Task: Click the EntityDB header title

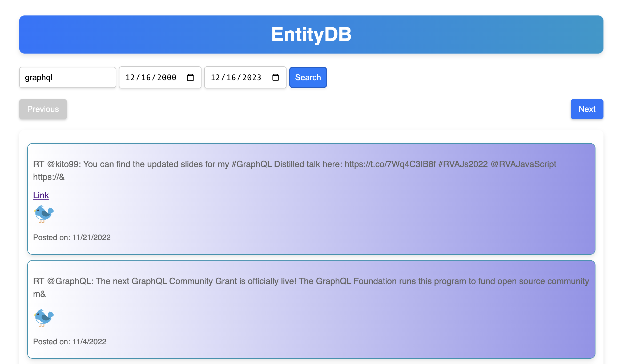Action: tap(311, 34)
